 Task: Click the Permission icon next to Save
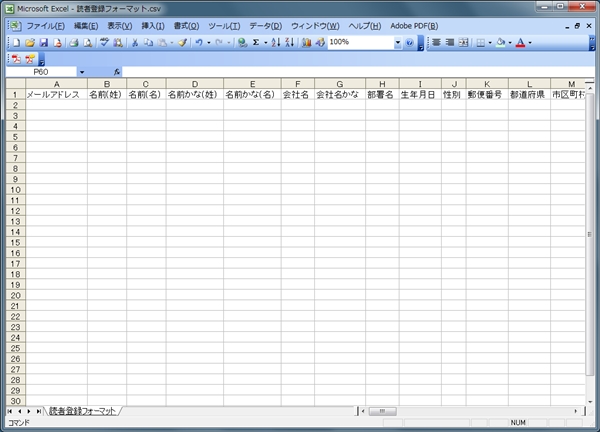tap(57, 42)
